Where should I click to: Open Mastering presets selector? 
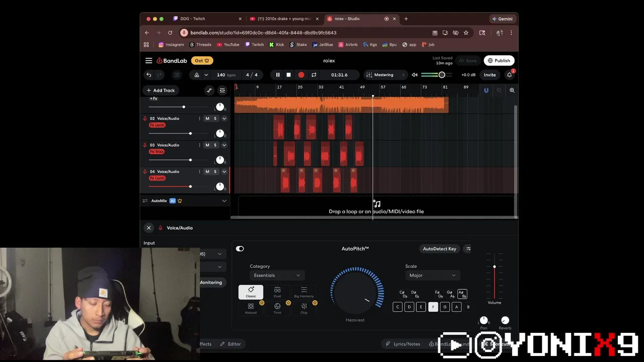[386, 75]
